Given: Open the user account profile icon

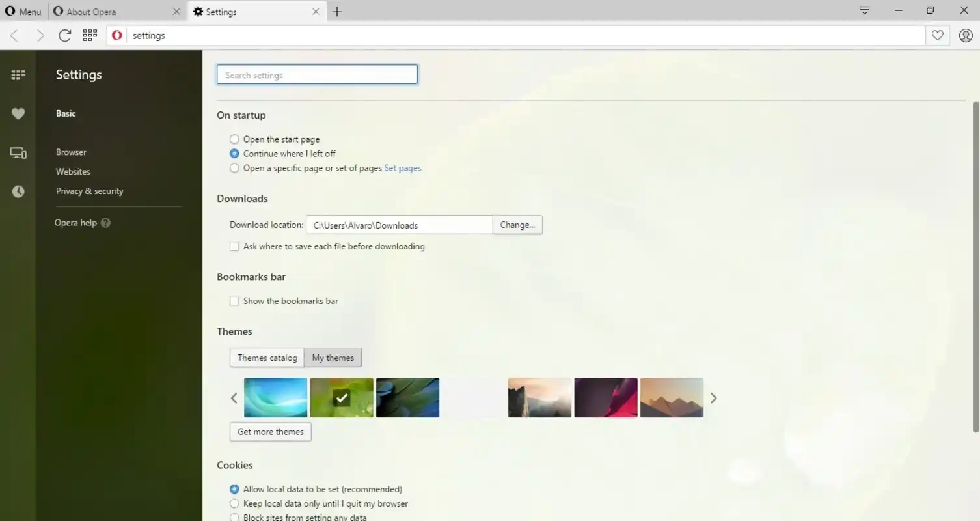Looking at the screenshot, I should click(x=965, y=36).
